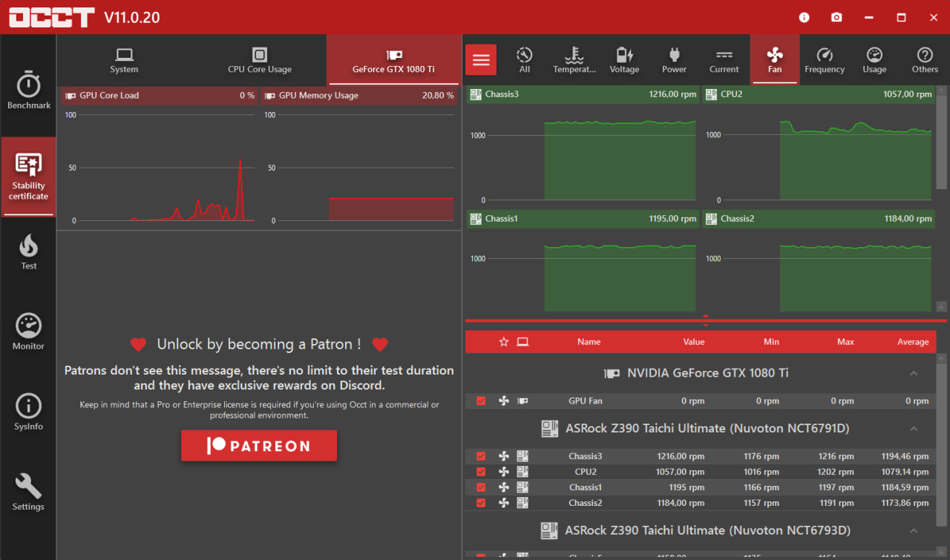The image size is (950, 560).
Task: Click the fan icon in GPU Fan row
Action: point(504,401)
